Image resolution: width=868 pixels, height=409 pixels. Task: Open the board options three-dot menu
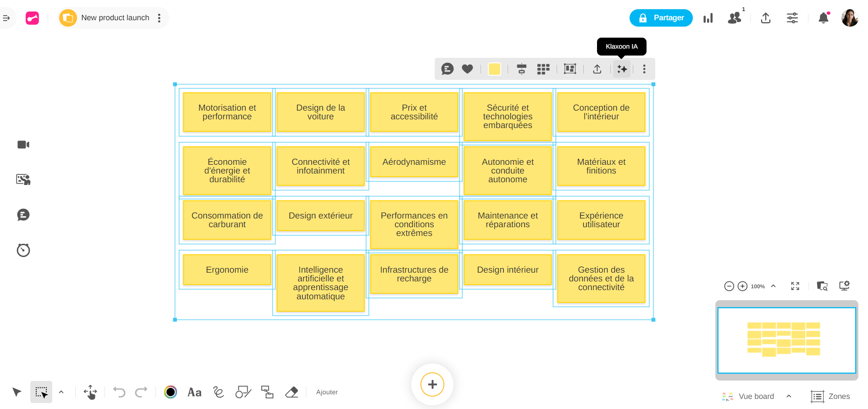(x=159, y=18)
